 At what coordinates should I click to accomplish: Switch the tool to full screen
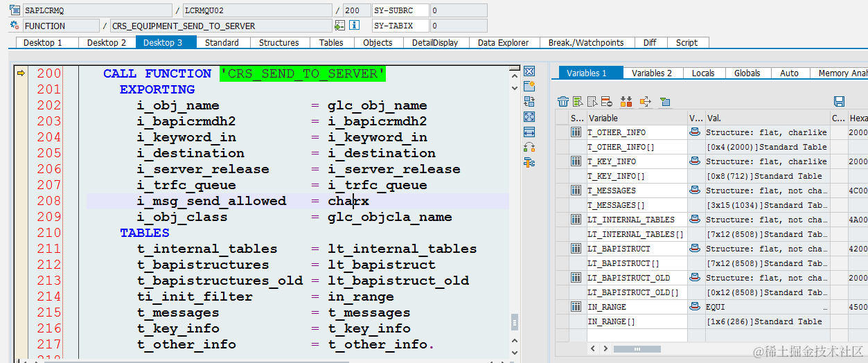coord(529,117)
